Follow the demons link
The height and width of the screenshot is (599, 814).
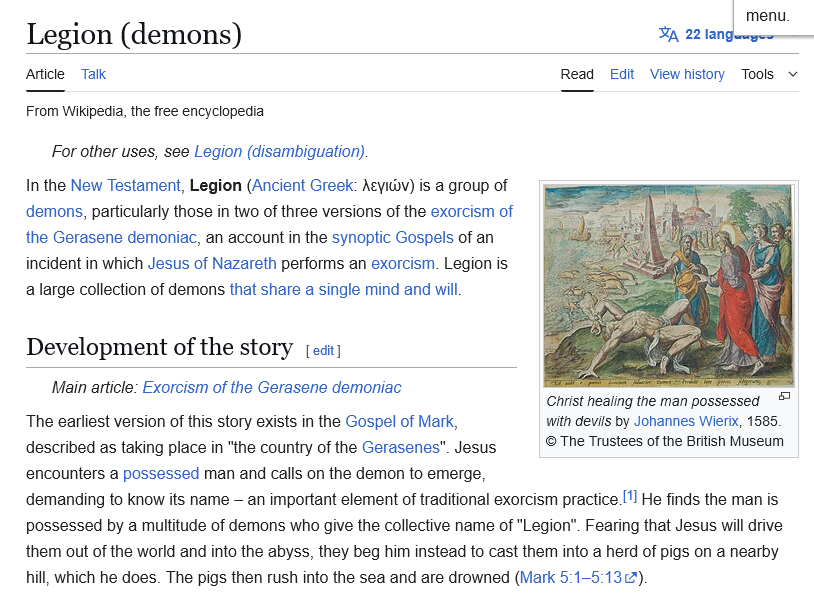click(x=55, y=211)
